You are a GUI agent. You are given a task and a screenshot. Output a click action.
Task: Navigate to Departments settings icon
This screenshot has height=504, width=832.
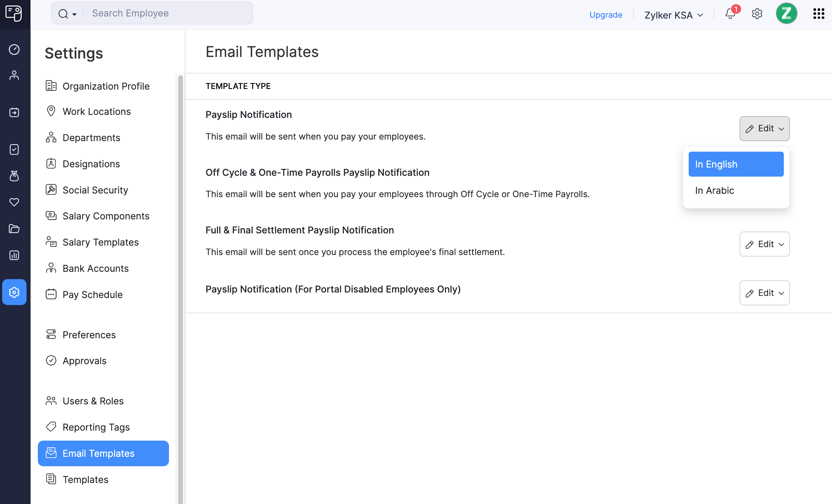pos(52,137)
